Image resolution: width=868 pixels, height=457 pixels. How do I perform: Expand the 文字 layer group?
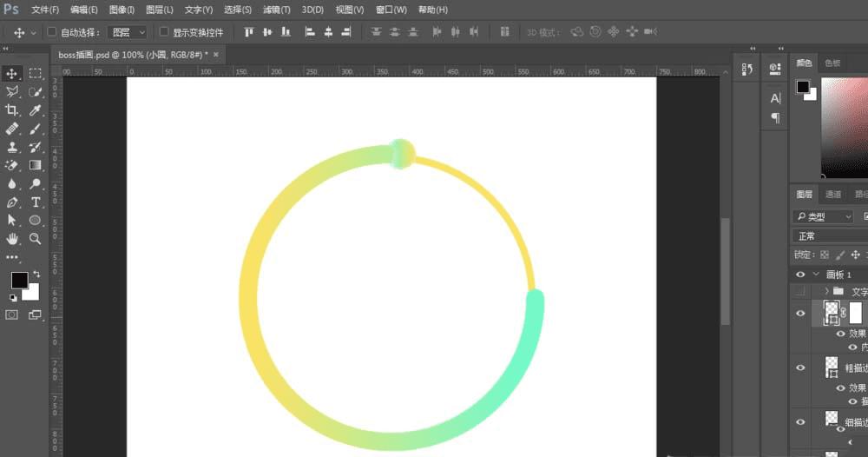click(826, 291)
